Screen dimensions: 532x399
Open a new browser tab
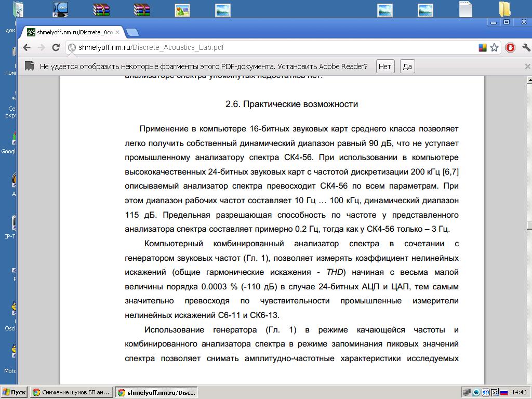(x=132, y=32)
